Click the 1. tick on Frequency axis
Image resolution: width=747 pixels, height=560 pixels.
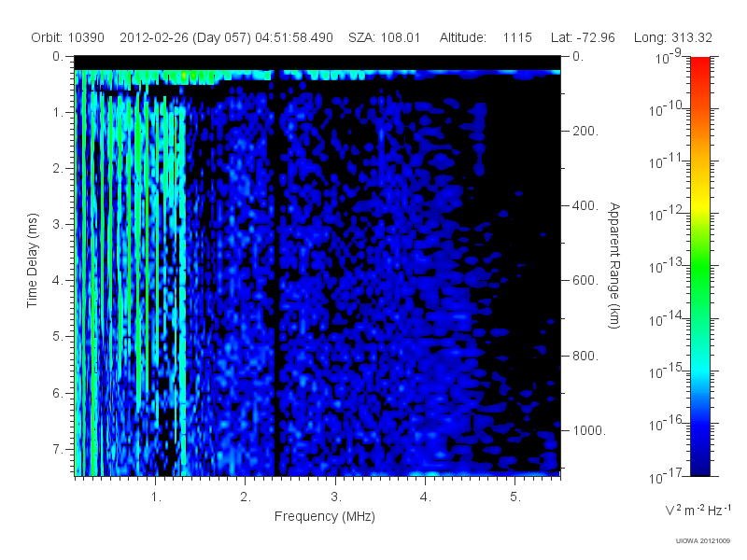(x=156, y=497)
